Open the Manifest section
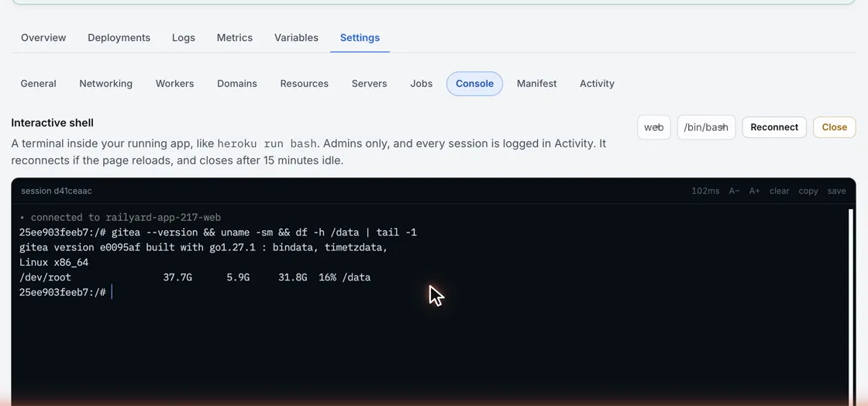The image size is (868, 406). click(x=536, y=84)
